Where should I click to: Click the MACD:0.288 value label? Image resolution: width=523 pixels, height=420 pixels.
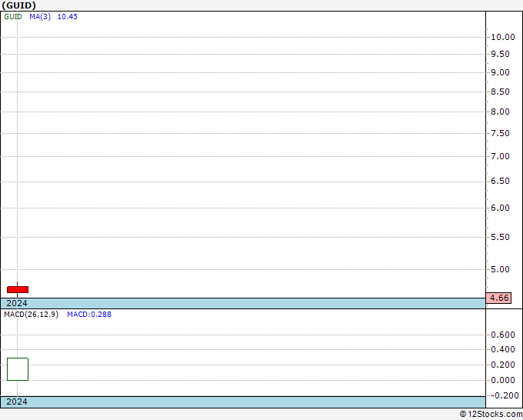point(89,315)
